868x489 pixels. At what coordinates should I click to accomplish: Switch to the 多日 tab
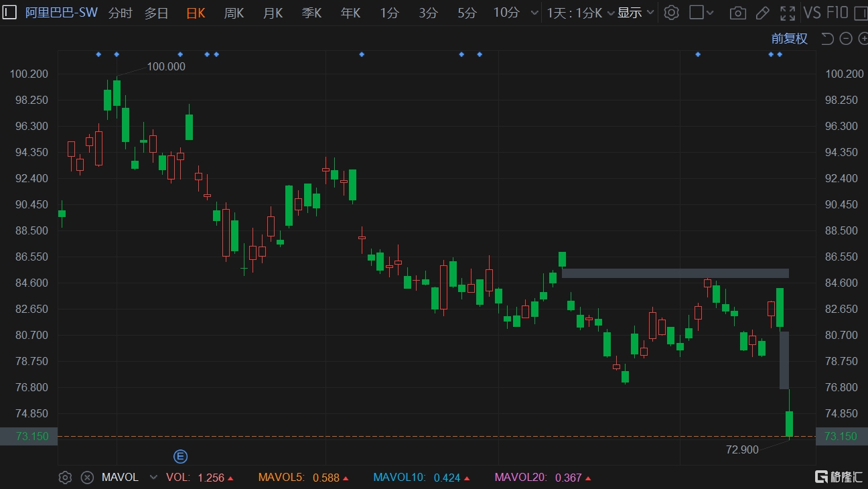(x=157, y=13)
